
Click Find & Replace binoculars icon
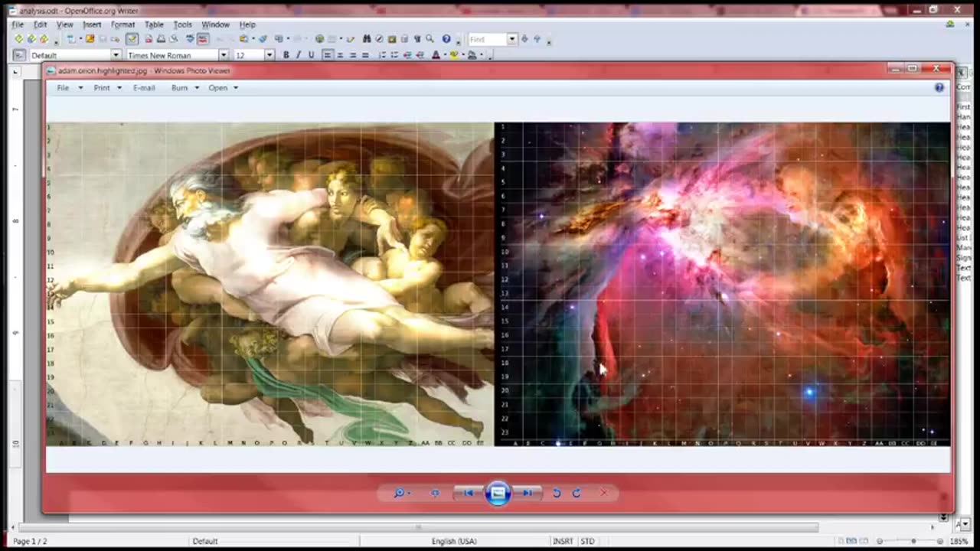point(367,39)
